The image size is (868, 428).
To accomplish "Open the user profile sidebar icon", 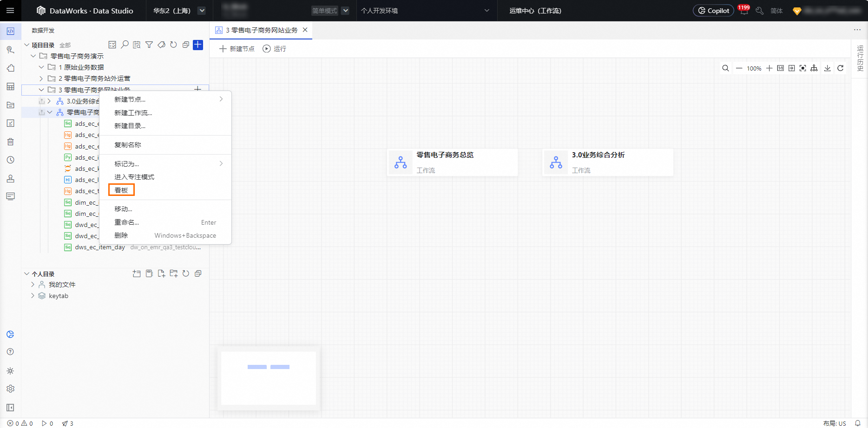I will tap(10, 178).
